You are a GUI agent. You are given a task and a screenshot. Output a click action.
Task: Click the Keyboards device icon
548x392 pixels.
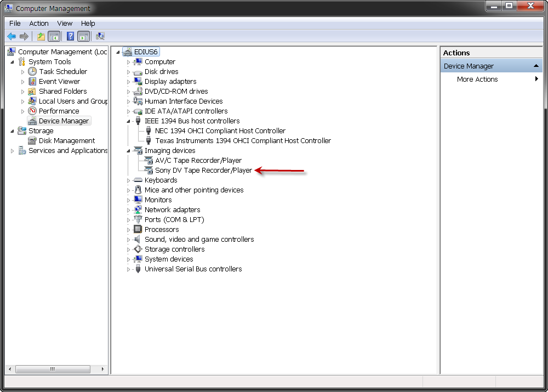138,180
